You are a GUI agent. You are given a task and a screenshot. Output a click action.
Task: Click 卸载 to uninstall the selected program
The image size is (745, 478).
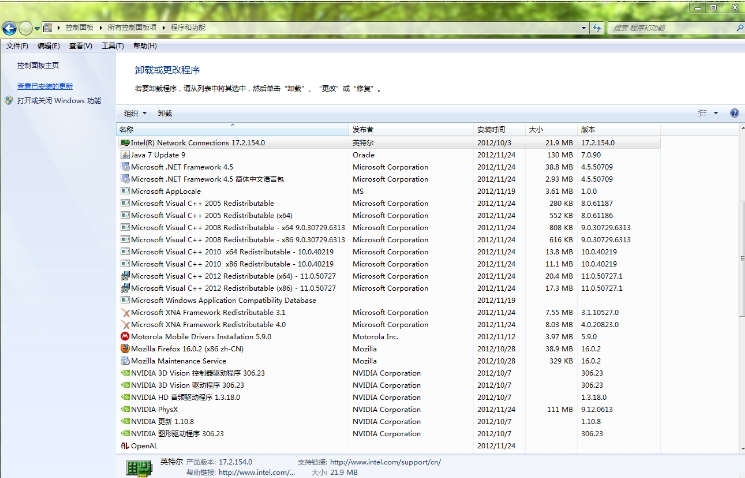[164, 113]
